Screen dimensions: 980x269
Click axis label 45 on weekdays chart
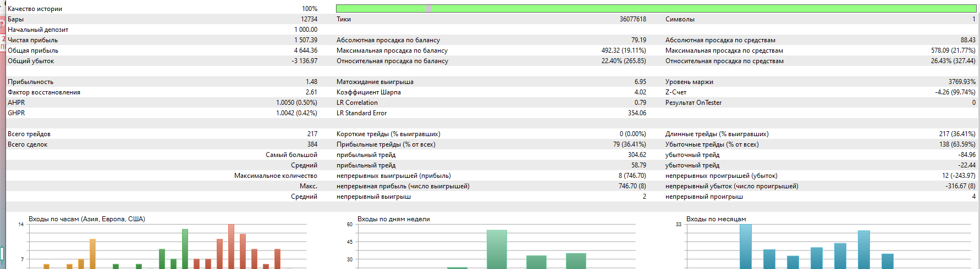point(350,242)
